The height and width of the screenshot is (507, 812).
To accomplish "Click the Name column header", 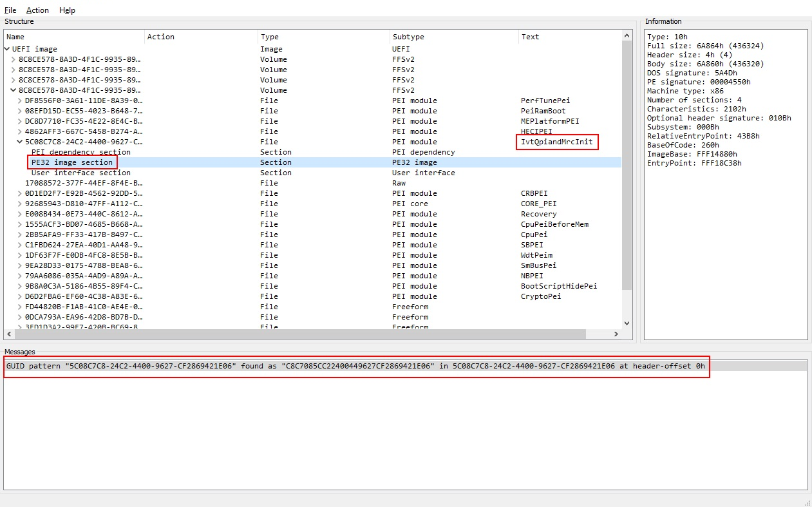I will [74, 37].
